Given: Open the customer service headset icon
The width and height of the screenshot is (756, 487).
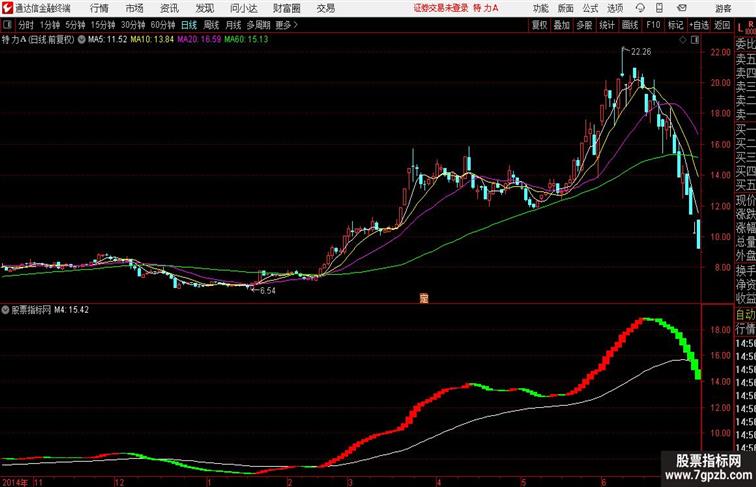Looking at the screenshot, I should (640, 8).
